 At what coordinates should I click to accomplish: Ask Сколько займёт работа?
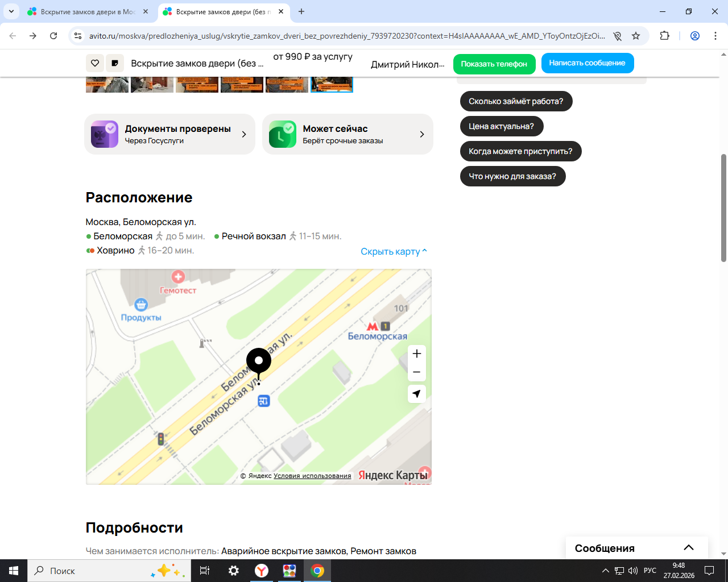(516, 101)
